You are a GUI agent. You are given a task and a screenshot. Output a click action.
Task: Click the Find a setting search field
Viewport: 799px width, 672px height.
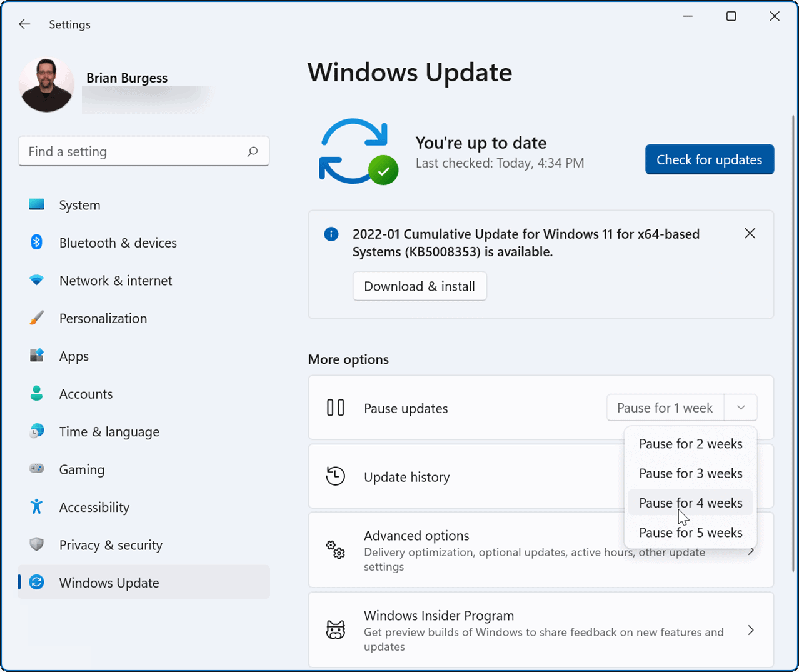coord(144,151)
